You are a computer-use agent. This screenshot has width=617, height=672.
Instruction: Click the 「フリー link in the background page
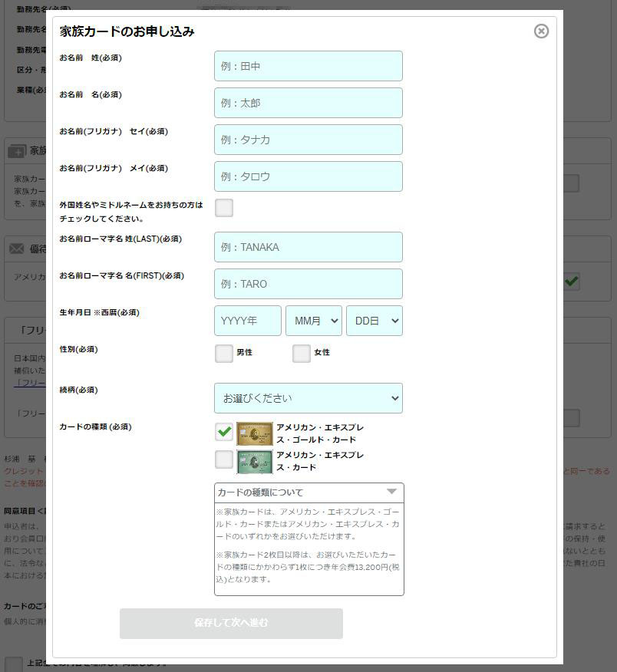pos(30,383)
